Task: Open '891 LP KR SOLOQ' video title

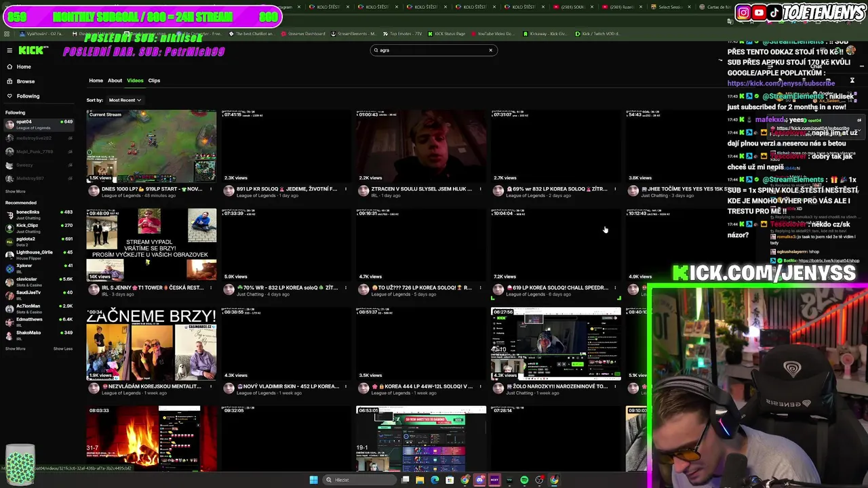Action: [x=286, y=189]
